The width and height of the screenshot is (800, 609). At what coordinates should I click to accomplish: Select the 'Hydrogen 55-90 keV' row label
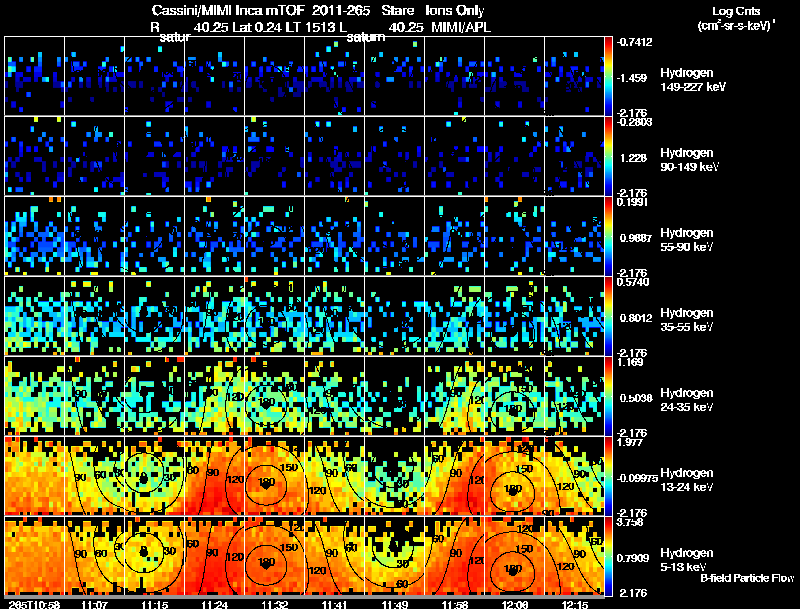pos(687,240)
